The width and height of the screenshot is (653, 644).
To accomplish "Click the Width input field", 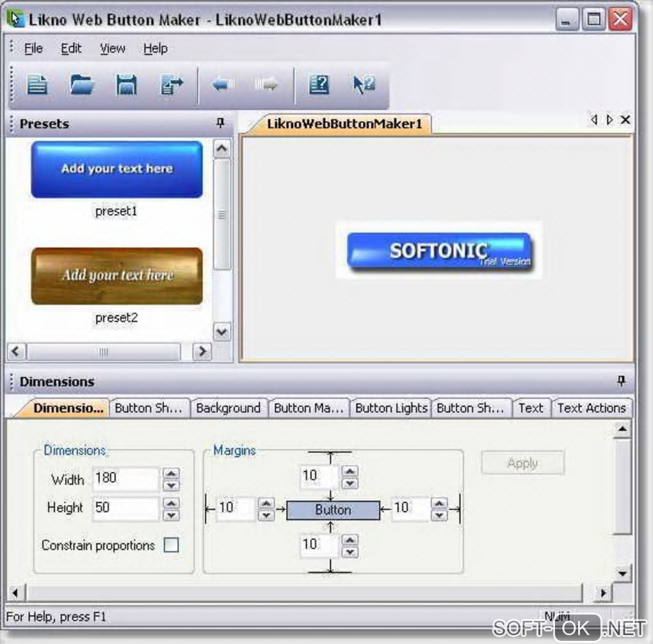I will click(x=125, y=478).
